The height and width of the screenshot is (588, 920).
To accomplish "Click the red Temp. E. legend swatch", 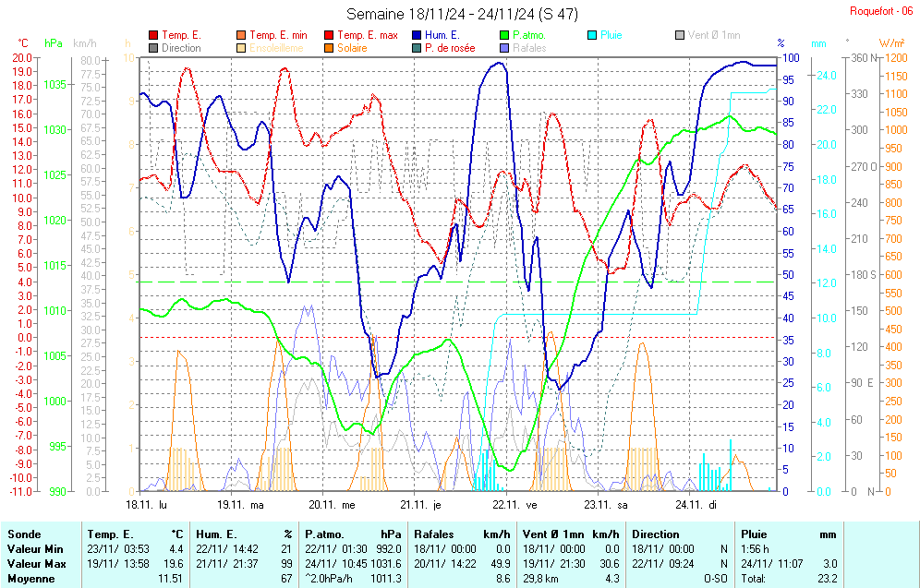I will 153,35.
